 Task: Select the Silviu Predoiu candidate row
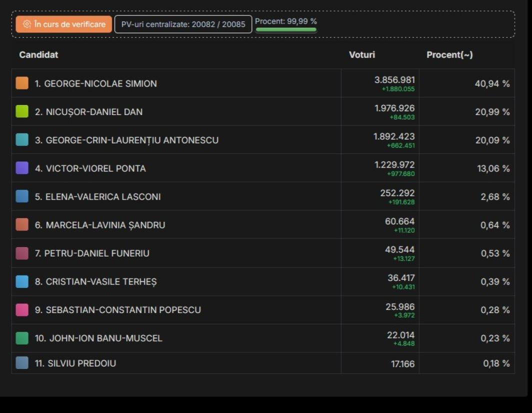75,363
